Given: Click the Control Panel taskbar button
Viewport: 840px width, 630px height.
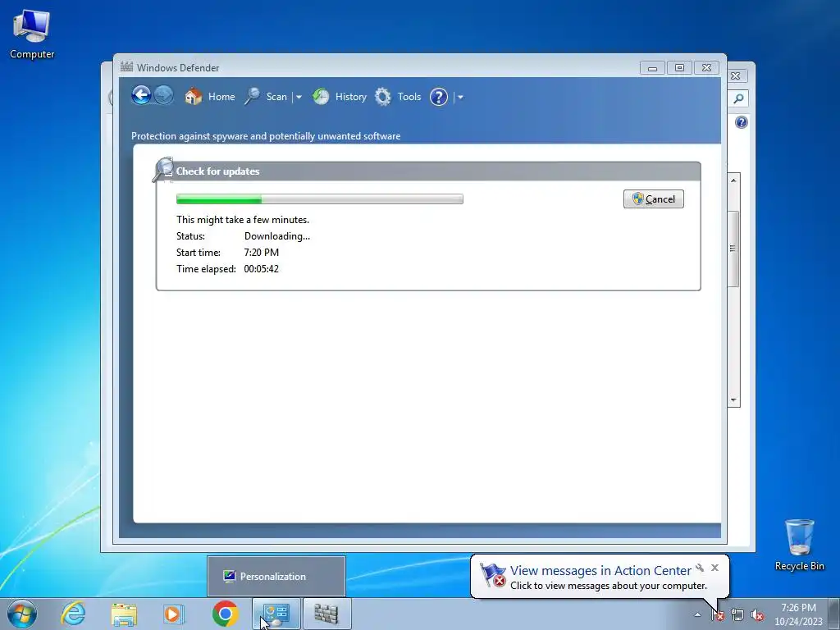Looking at the screenshot, I should click(x=276, y=614).
